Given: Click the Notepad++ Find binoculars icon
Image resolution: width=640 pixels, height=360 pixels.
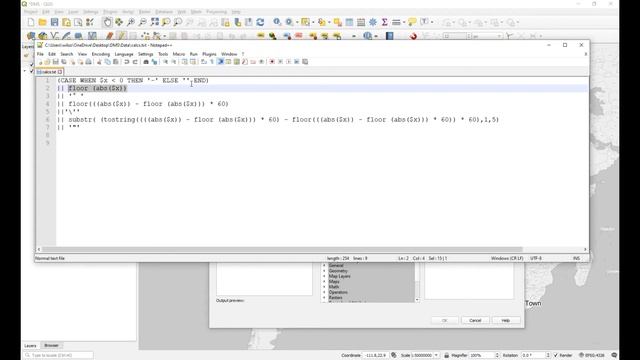Looking at the screenshot, I should [x=146, y=62].
